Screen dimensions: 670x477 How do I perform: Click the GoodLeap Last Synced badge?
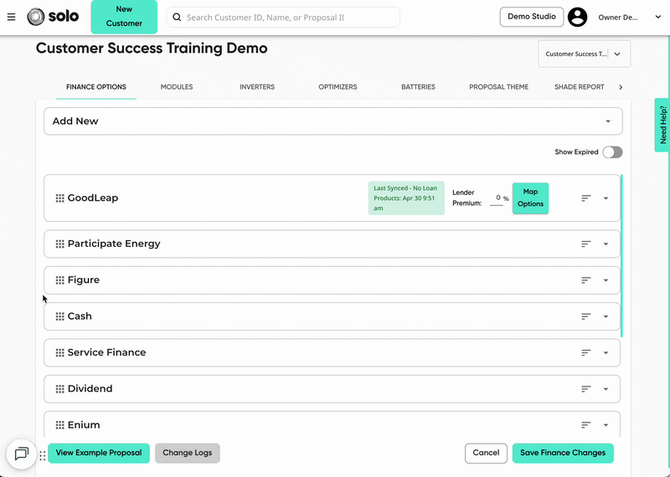click(x=406, y=198)
